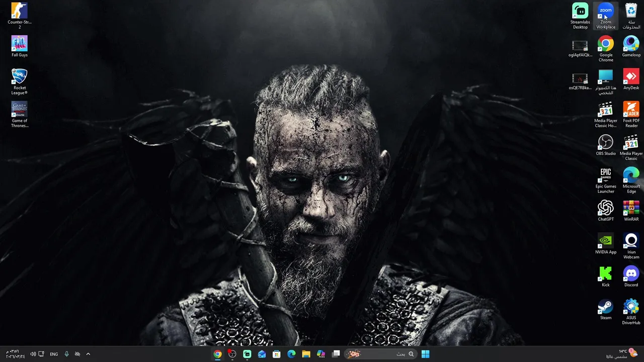Select the Epic Games Launcher icon

point(606,180)
